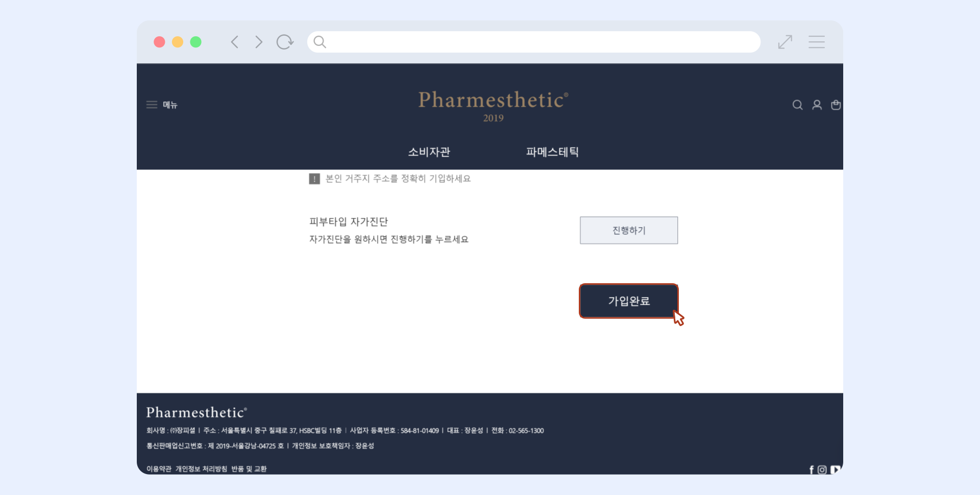Open the 반품 및 교환 footer link
The height and width of the screenshot is (495, 980).
click(x=249, y=469)
